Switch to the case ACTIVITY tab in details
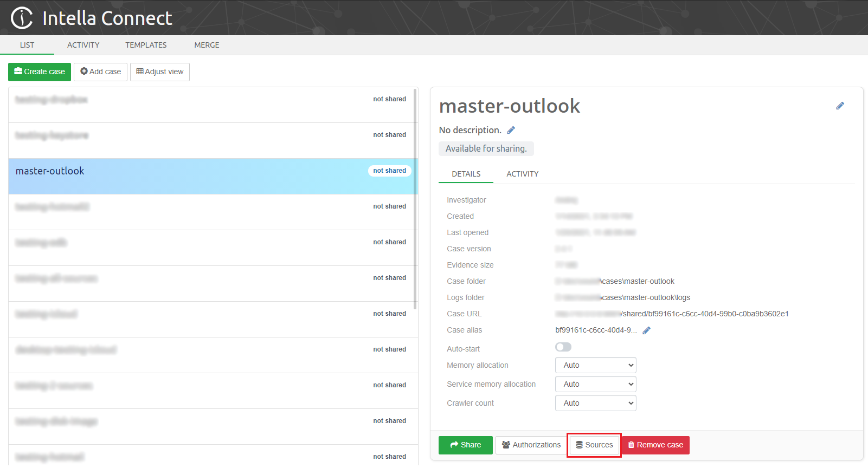The image size is (868, 468). [522, 174]
